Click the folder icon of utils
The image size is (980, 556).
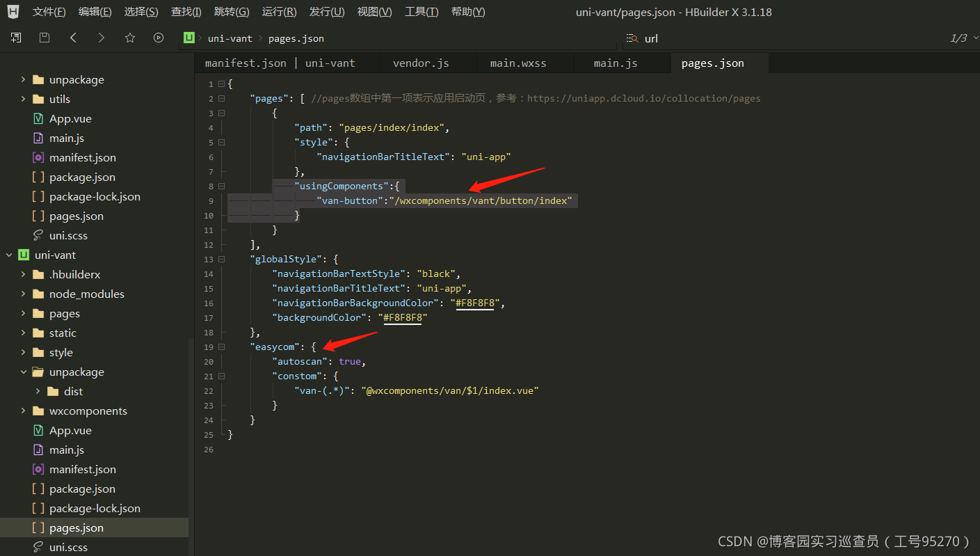38,99
